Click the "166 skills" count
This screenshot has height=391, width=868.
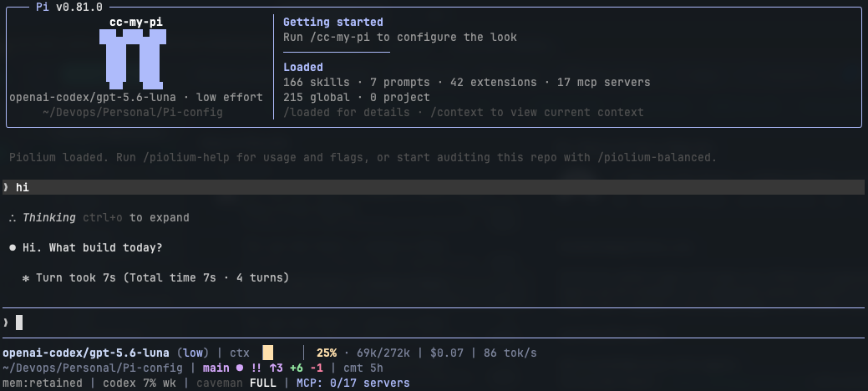pyautogui.click(x=317, y=83)
